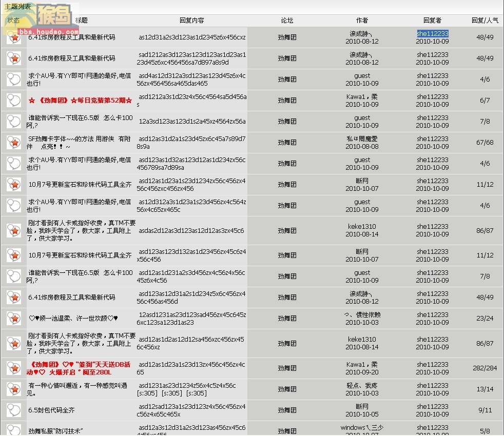Viewport: 504px width, 436px height.
Task: Open 刚才看到有人卡戒指 topic with reply "asdas2d12as3d123as12d12as3zx45c6"
Action: [x=81, y=231]
